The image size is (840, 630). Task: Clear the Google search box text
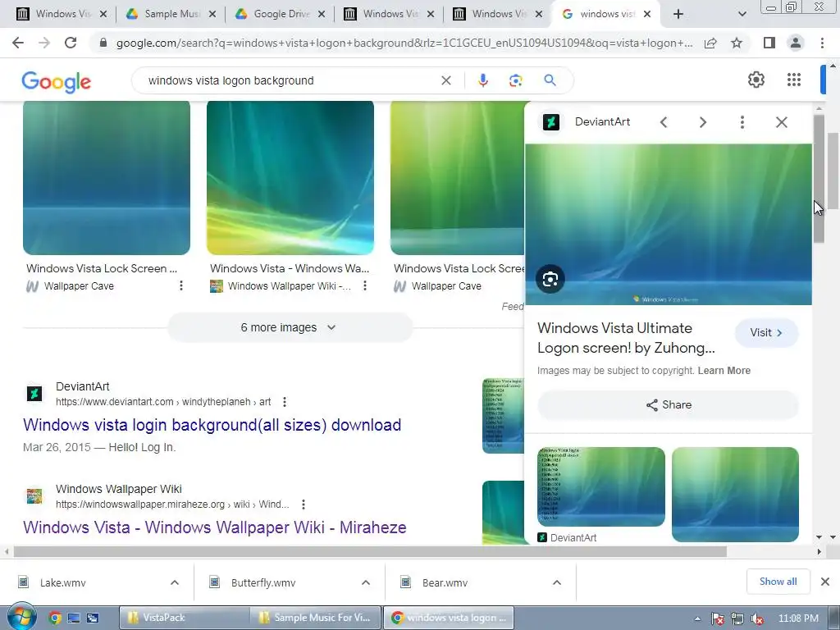pyautogui.click(x=445, y=80)
